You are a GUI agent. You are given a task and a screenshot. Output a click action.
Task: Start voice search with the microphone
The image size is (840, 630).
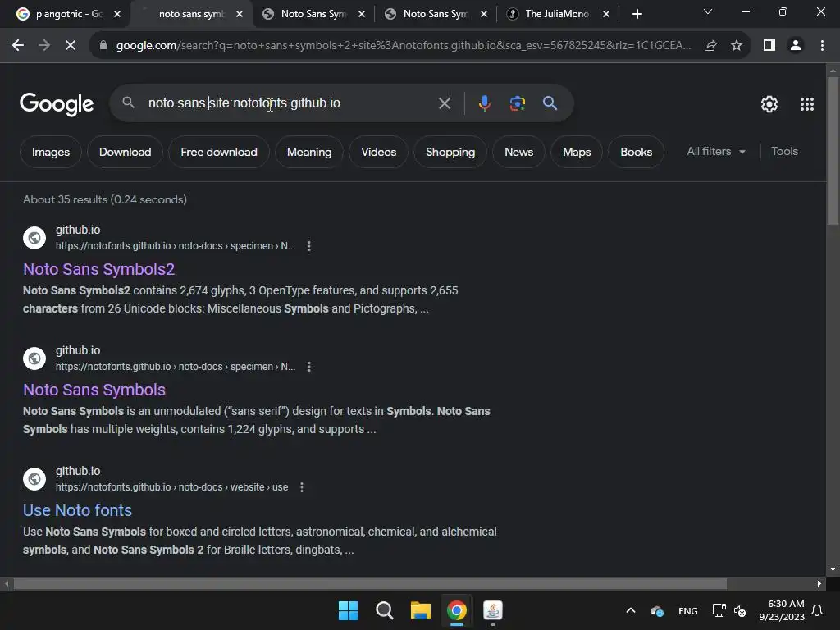tap(484, 103)
